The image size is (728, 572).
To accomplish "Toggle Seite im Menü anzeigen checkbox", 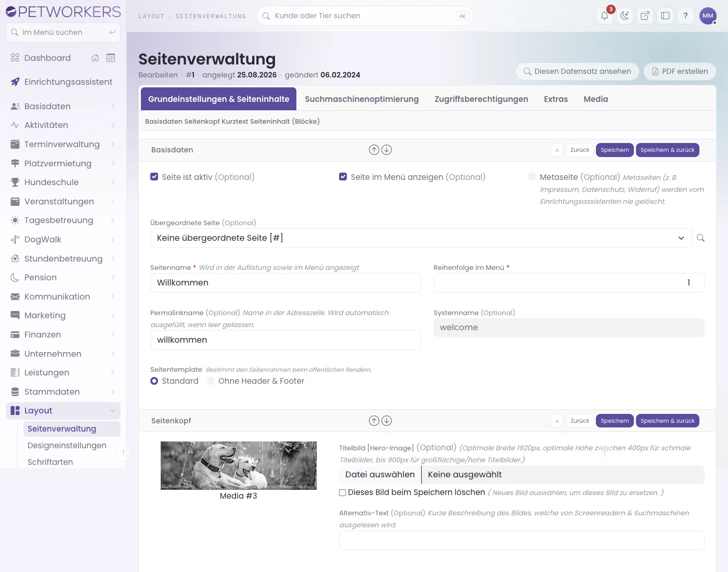I will pyautogui.click(x=343, y=177).
